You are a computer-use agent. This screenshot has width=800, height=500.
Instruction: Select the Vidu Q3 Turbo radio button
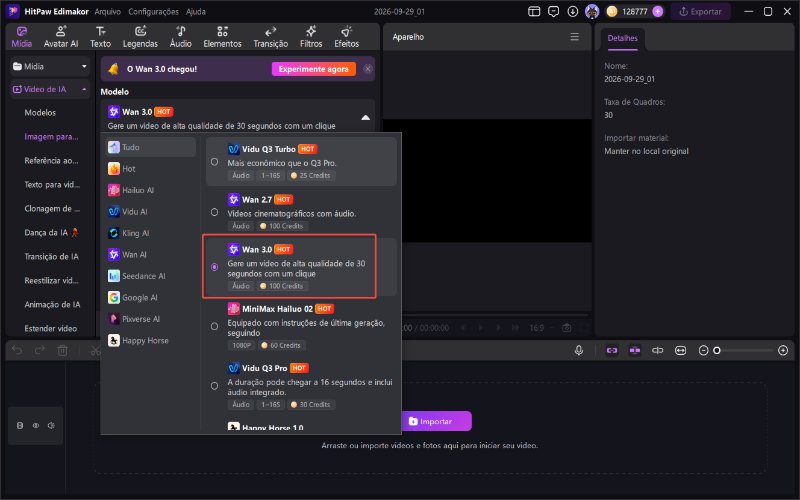tap(214, 162)
